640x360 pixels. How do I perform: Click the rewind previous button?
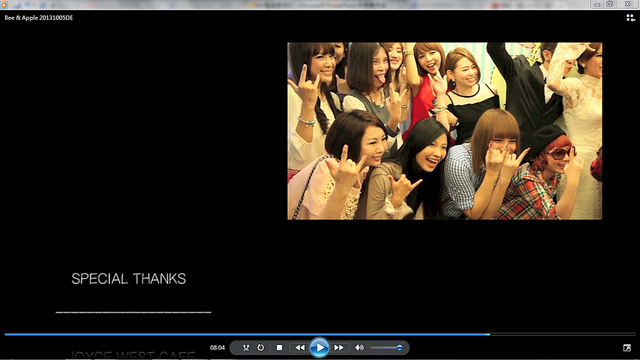click(300, 348)
